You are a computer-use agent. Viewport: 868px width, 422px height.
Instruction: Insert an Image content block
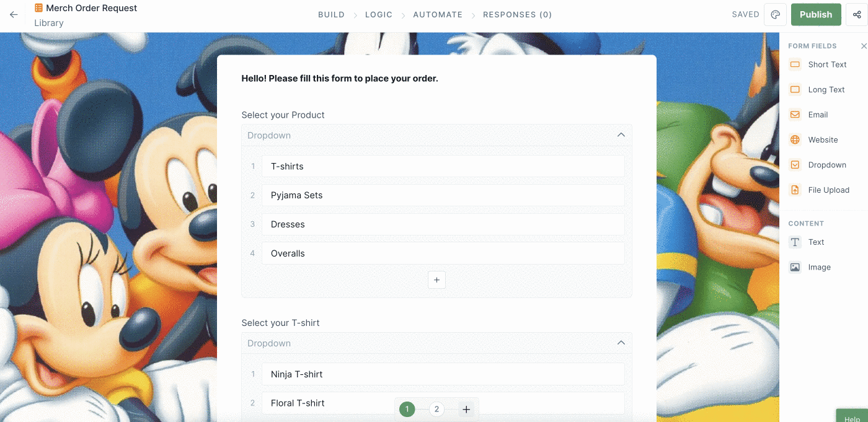[x=810, y=268]
